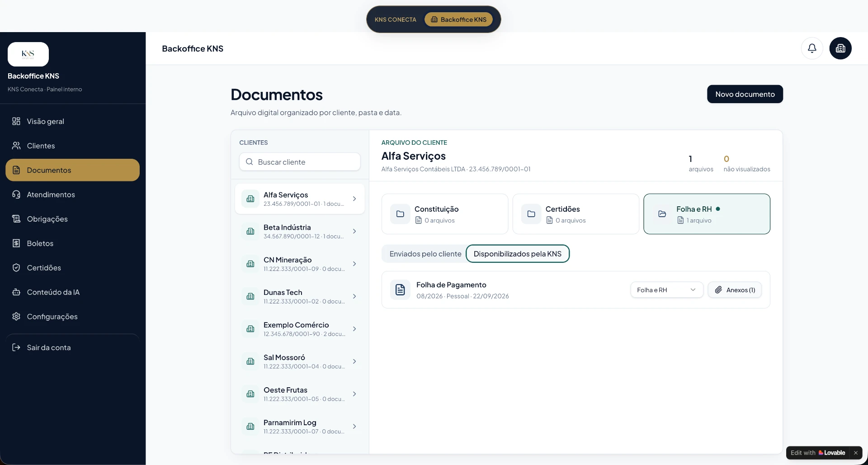
Task: Click the Obrigações icon in sidebar
Action: [x=16, y=219]
